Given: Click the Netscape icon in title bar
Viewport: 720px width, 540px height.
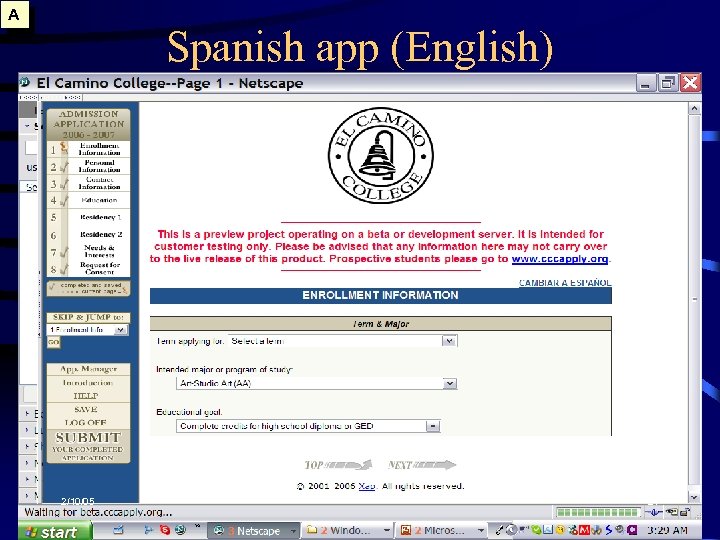Looking at the screenshot, I should point(25,83).
